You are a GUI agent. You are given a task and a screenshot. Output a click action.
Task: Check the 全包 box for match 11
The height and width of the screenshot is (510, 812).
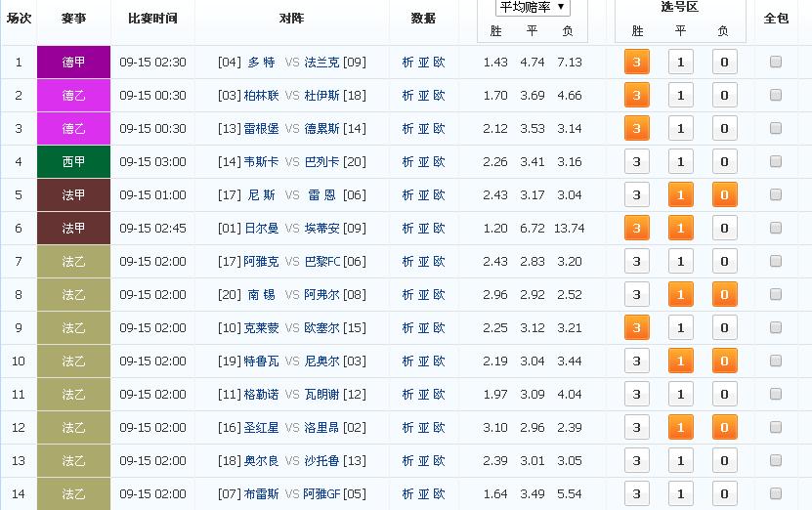pos(775,394)
